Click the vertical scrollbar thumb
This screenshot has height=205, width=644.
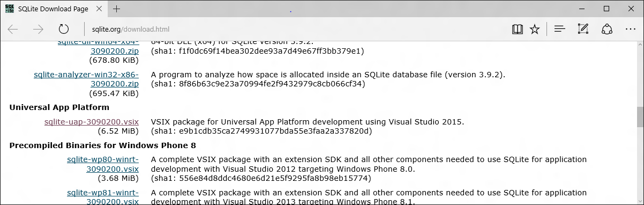coord(639,116)
